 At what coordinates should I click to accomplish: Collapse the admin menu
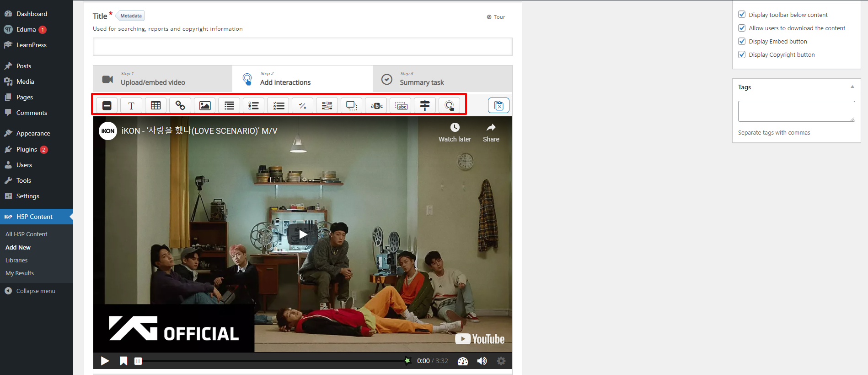click(37, 291)
